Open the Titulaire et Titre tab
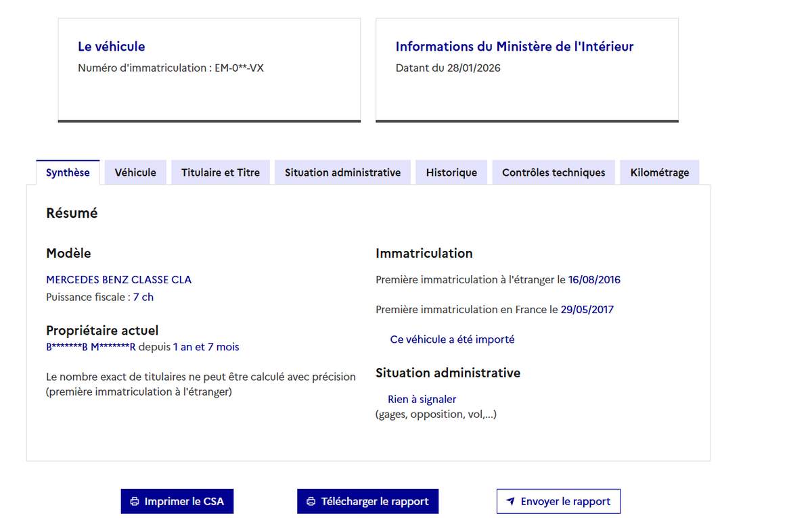The width and height of the screenshot is (812, 518). pyautogui.click(x=221, y=172)
